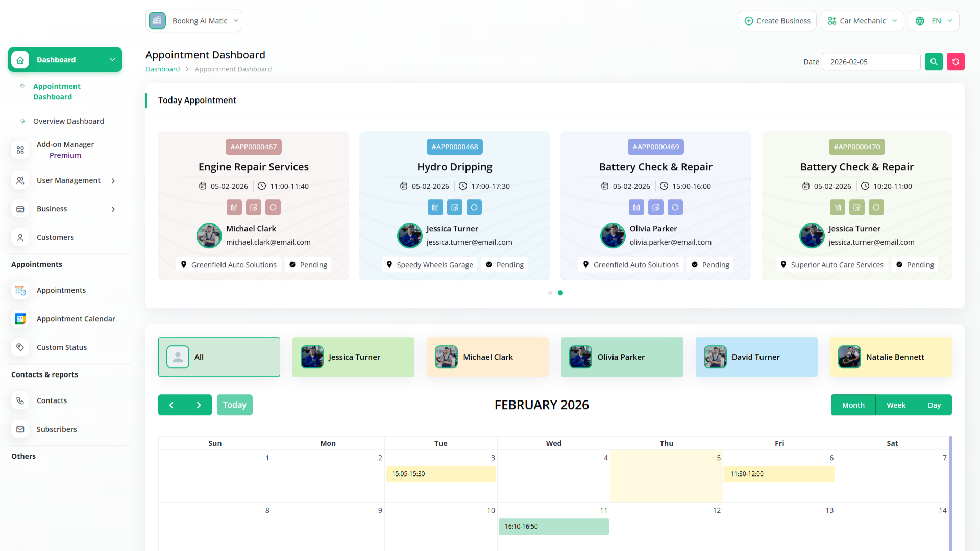Click the red refresh icon beside the date field
This screenshot has height=551, width=980.
(x=955, y=62)
